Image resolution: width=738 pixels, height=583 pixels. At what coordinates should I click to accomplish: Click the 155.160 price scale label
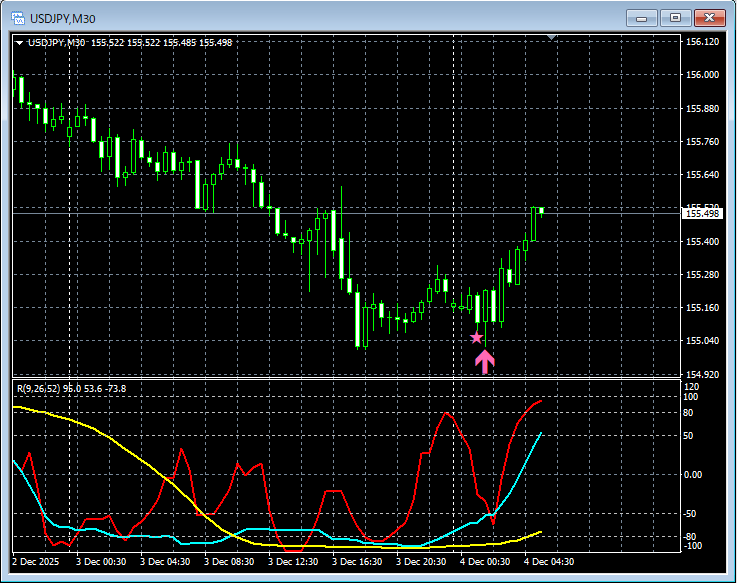[702, 308]
